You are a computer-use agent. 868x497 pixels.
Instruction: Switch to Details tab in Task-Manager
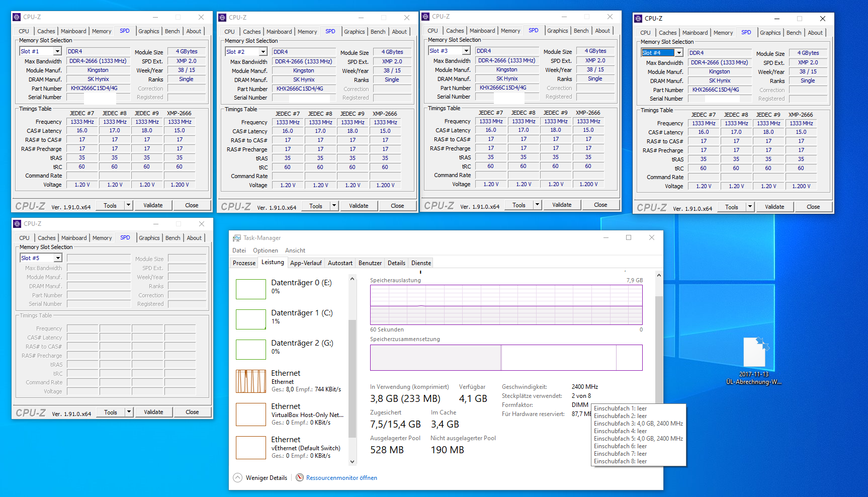(x=396, y=263)
